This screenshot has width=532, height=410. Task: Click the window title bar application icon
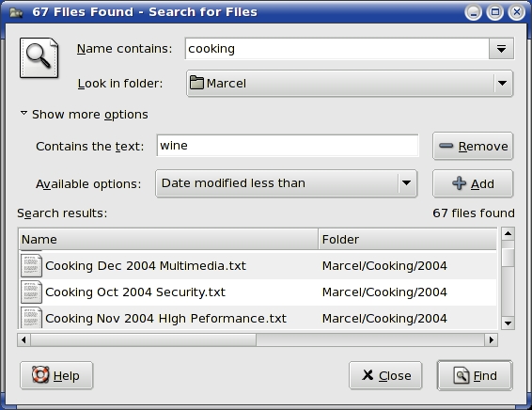[x=16, y=12]
